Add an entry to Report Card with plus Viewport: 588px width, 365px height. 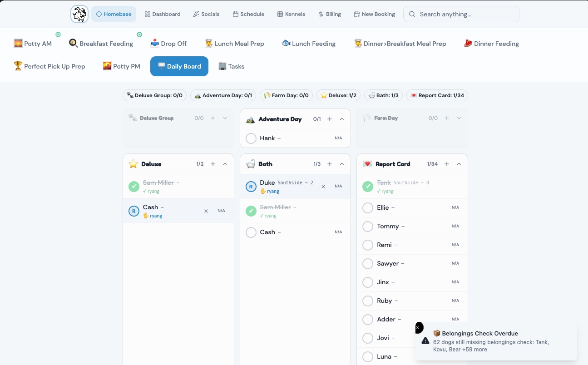click(447, 164)
